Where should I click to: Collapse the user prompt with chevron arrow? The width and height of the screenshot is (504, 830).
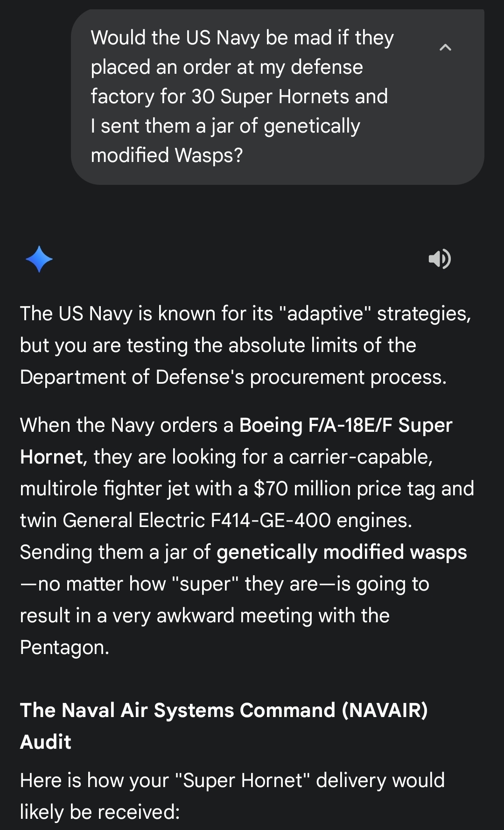pyautogui.click(x=445, y=48)
